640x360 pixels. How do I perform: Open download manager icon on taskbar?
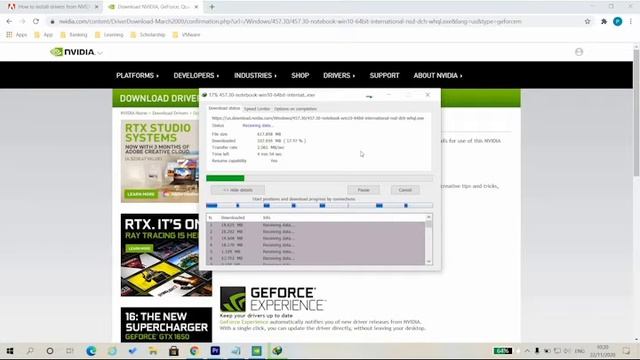(x=277, y=351)
